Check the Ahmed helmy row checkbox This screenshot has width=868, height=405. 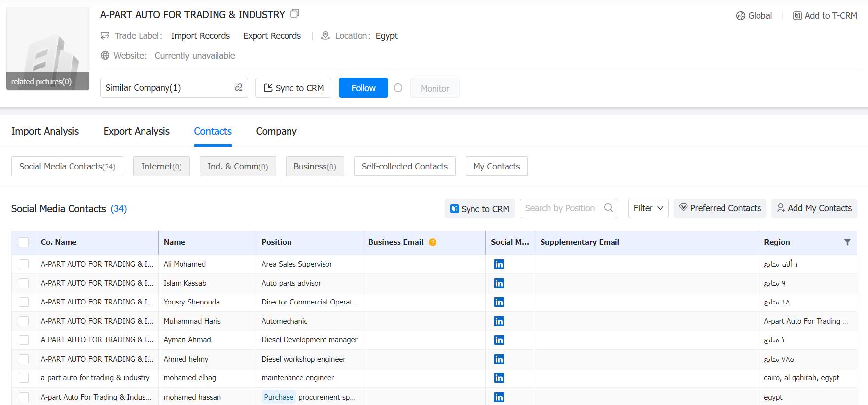point(24,359)
